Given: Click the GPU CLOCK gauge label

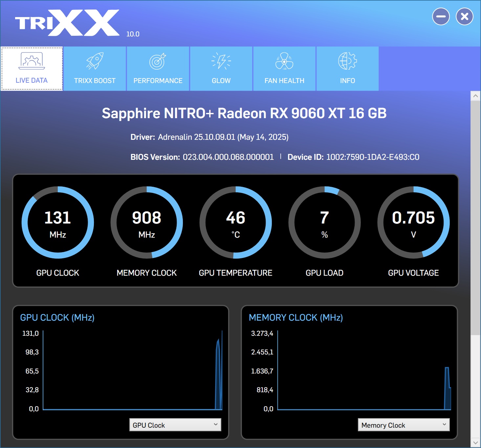Looking at the screenshot, I should (58, 273).
